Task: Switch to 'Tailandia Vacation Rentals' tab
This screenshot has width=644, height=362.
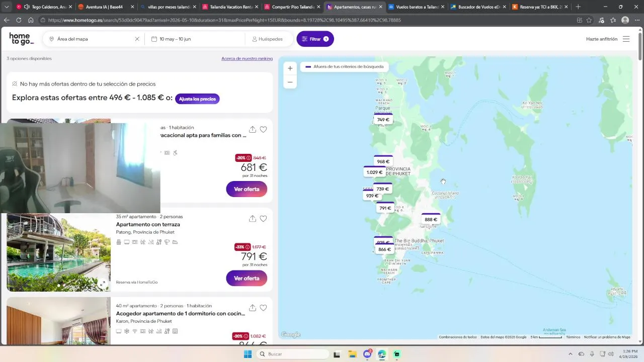Action: coord(229,7)
